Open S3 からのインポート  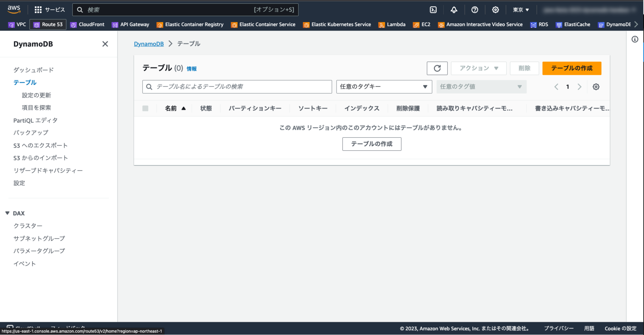41,158
